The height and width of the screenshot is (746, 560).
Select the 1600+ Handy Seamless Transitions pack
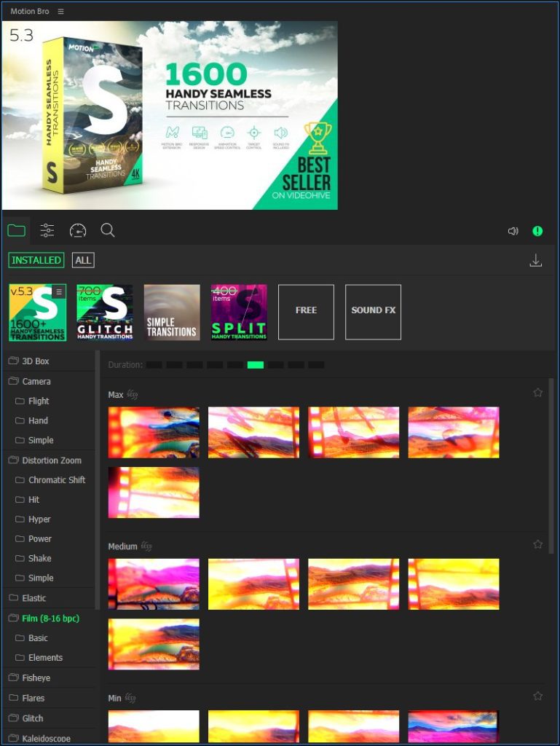pos(38,312)
